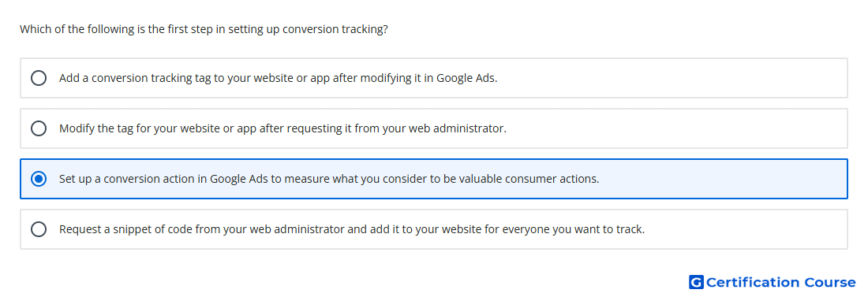Click the blue G logo icon
Viewport: 868px width, 297px height.
pos(696,282)
